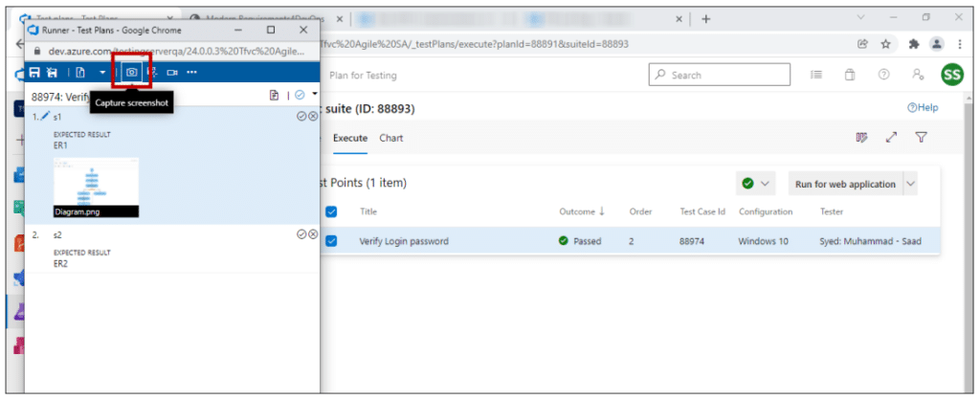This screenshot has width=980, height=400.
Task: Open the mark outcome green check dropdown
Action: pos(756,184)
